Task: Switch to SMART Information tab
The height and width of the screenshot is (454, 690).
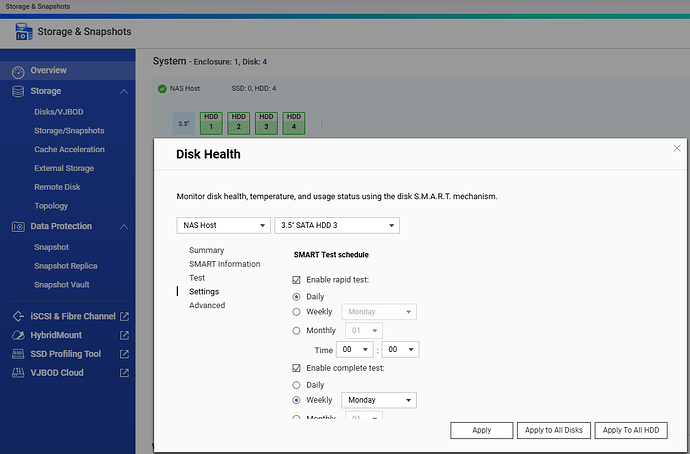Action: tap(224, 264)
